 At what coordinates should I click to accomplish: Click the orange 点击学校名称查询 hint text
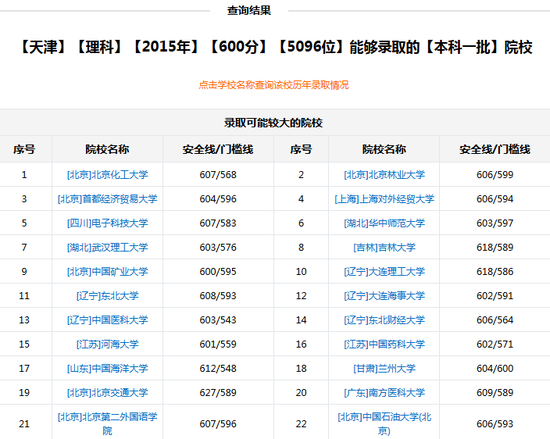(274, 85)
